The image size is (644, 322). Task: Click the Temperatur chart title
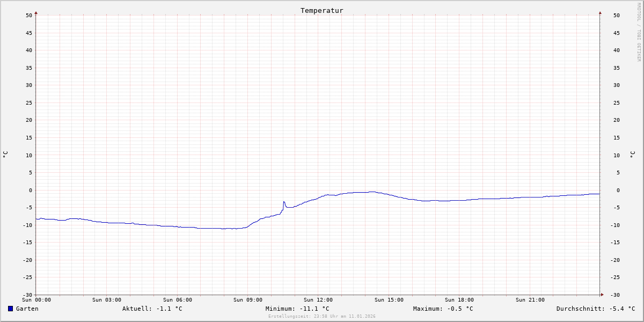tap(322, 11)
